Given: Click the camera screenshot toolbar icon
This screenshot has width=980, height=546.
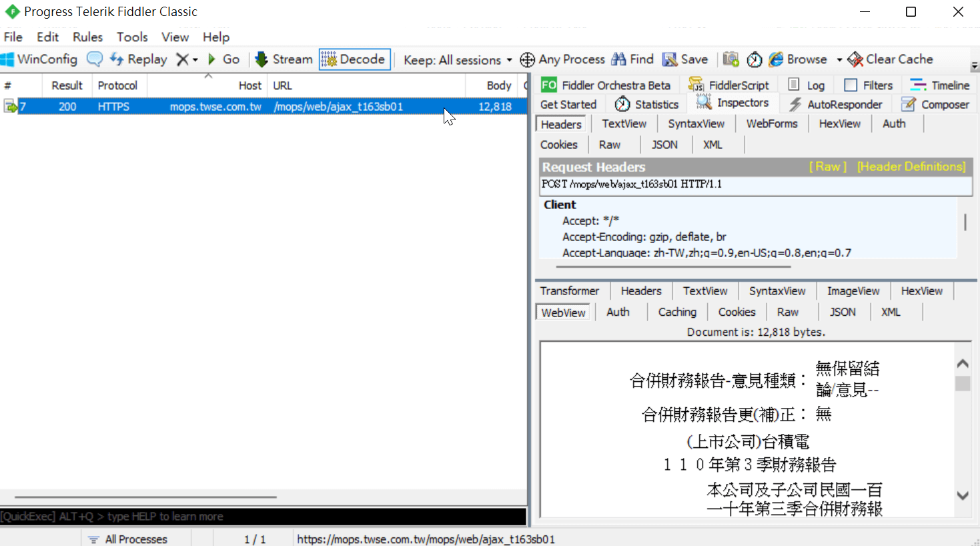Looking at the screenshot, I should point(731,59).
